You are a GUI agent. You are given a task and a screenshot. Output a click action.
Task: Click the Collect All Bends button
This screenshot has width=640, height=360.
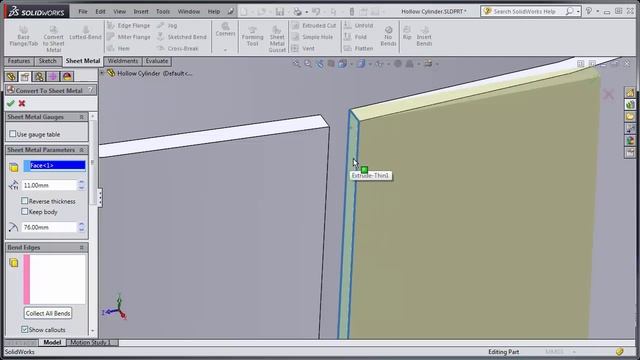pos(48,313)
